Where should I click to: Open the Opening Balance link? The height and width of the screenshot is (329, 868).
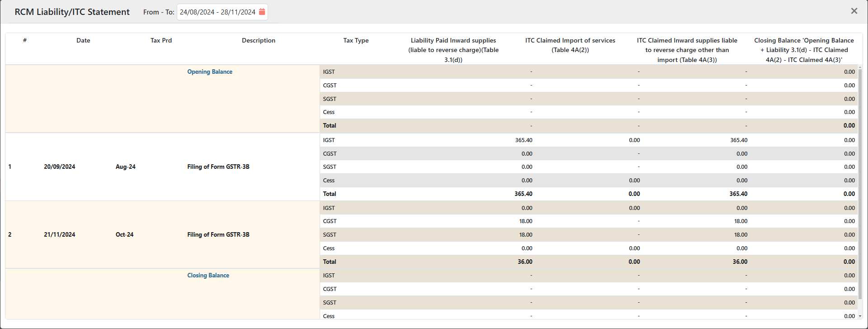click(210, 72)
